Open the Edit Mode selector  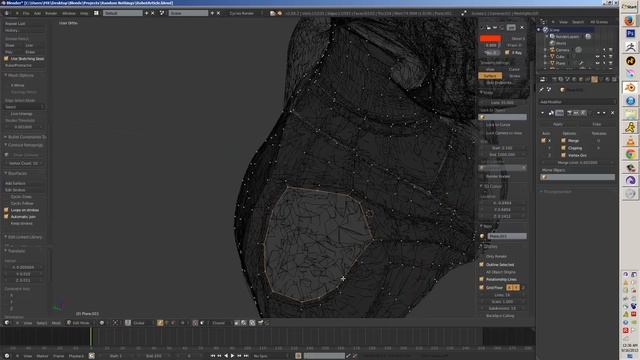(80, 323)
